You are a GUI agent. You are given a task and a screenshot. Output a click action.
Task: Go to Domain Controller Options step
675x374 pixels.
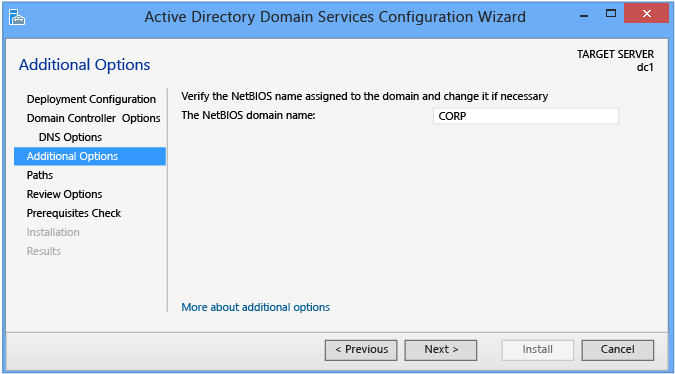tap(93, 118)
